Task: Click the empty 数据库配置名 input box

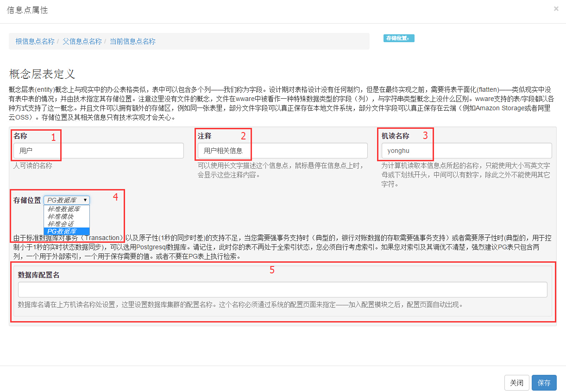Action: click(283, 290)
